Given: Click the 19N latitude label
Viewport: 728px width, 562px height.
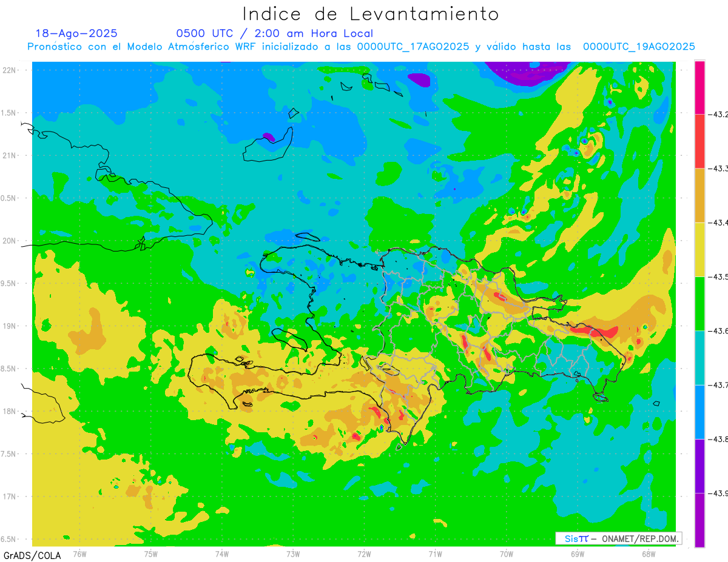Looking at the screenshot, I should tap(10, 326).
